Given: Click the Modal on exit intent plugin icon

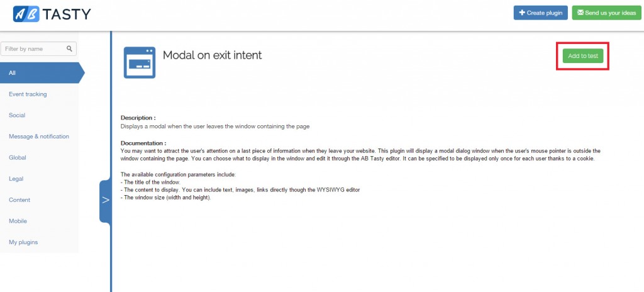Looking at the screenshot, I should (140, 62).
